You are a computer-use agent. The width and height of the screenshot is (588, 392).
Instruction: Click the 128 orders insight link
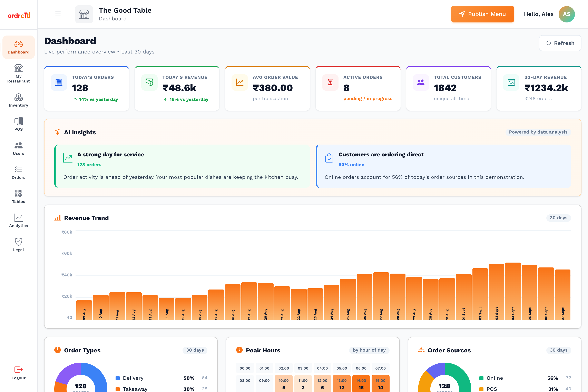coord(89,165)
